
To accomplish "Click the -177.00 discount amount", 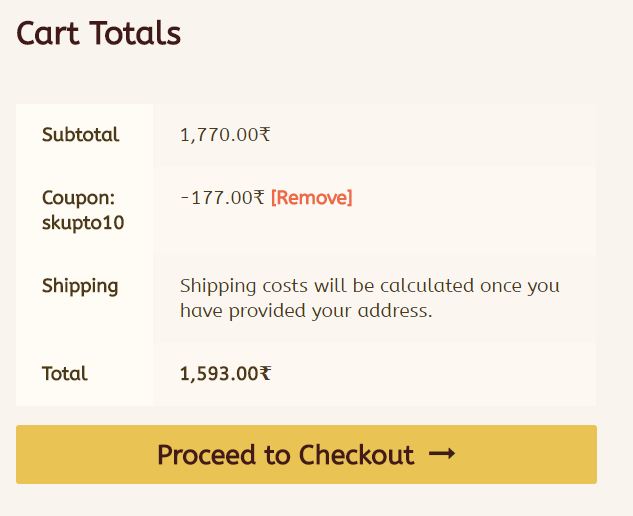I will (x=216, y=198).
